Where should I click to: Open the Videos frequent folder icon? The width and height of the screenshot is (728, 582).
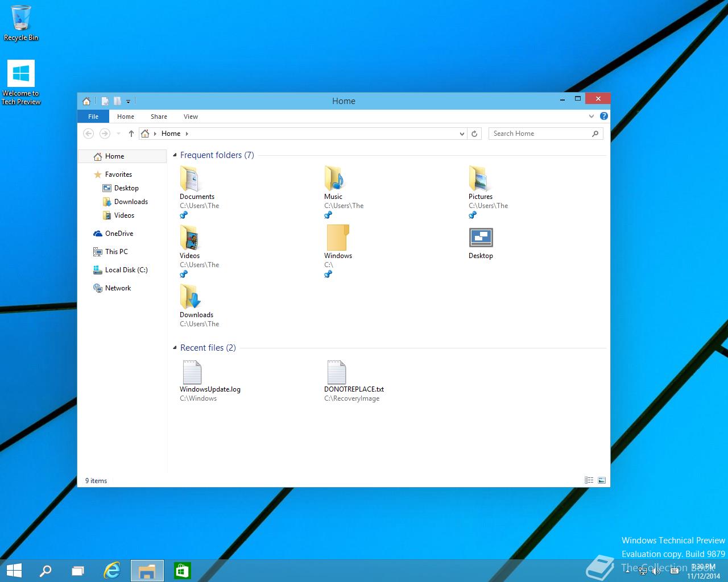(x=189, y=237)
